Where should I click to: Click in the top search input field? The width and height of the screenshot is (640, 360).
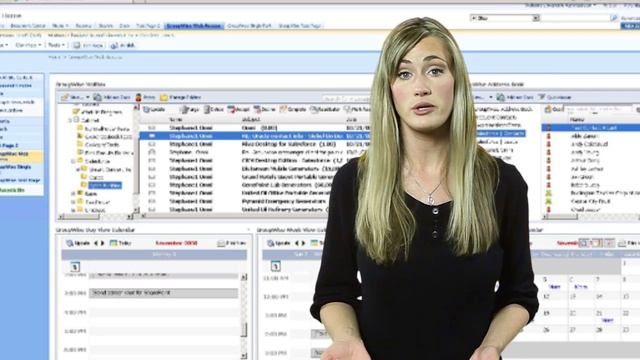point(575,18)
